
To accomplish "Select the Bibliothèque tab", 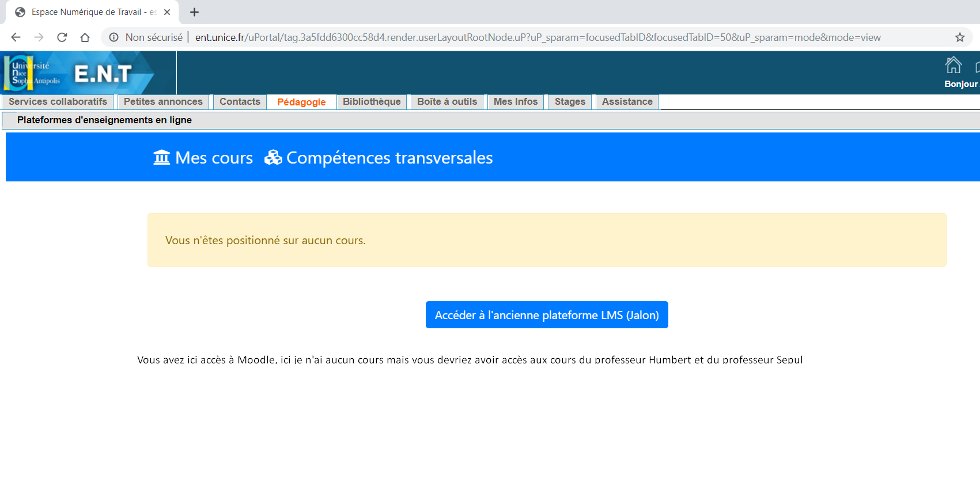I will [372, 102].
